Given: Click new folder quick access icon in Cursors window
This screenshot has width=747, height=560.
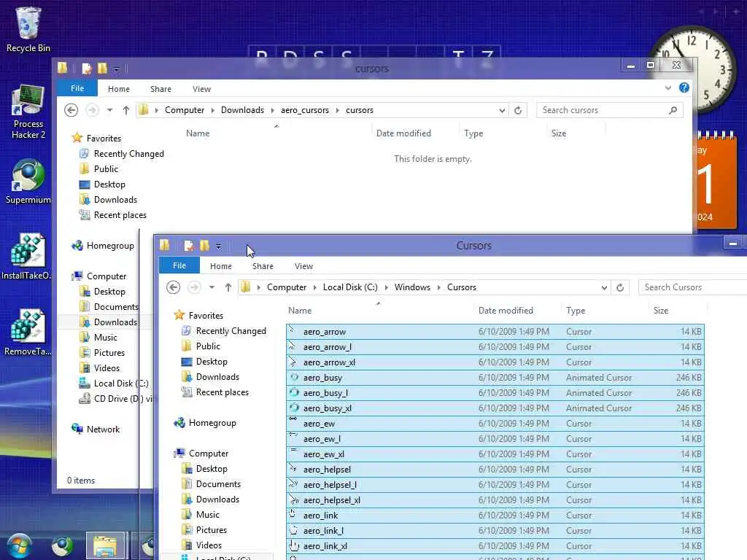Looking at the screenshot, I should coord(204,245).
